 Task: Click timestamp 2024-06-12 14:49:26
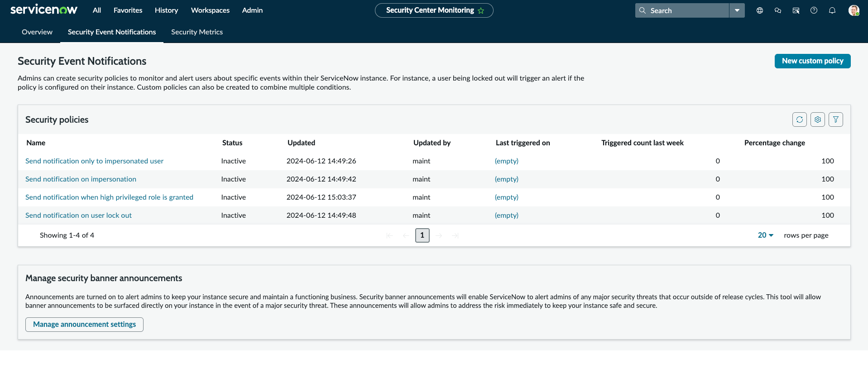[x=321, y=161]
